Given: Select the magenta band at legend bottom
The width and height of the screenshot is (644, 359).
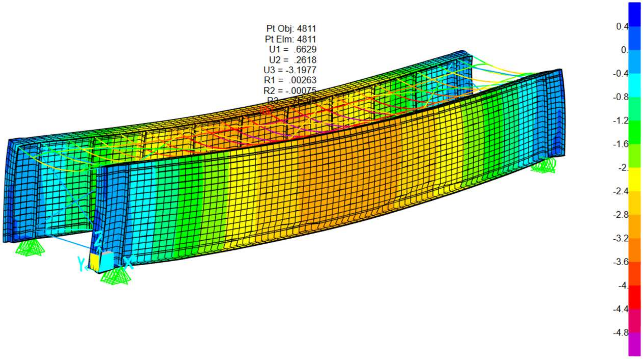Looking at the screenshot, I should (x=634, y=344).
